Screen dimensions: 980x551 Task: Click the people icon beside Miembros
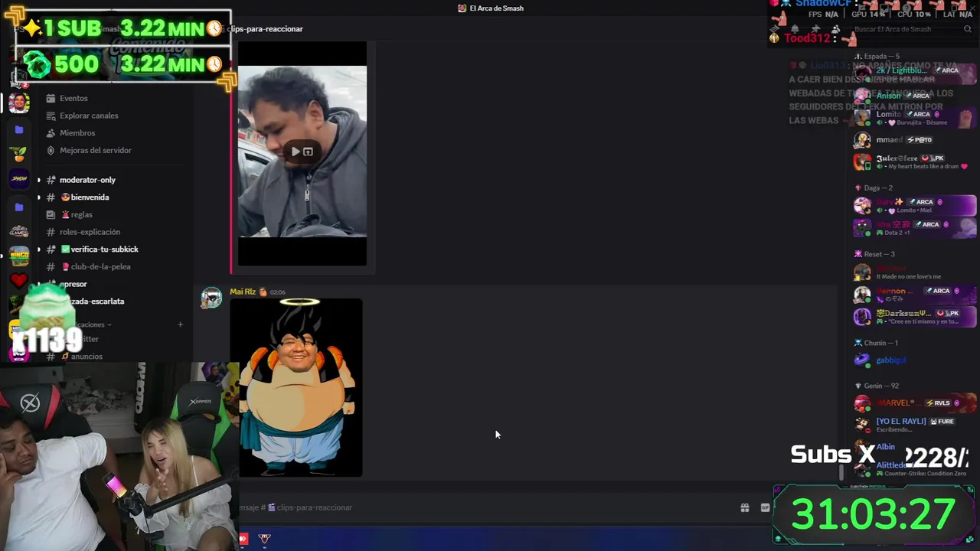51,133
